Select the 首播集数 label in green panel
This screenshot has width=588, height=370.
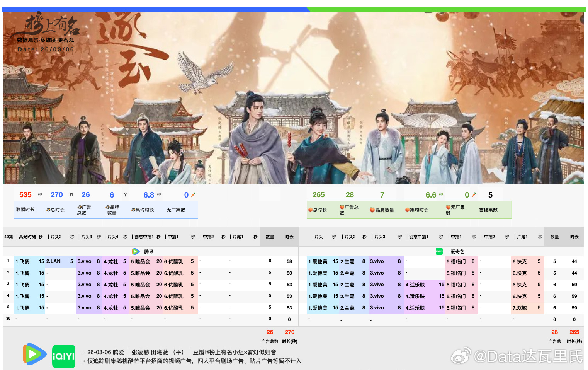click(488, 210)
